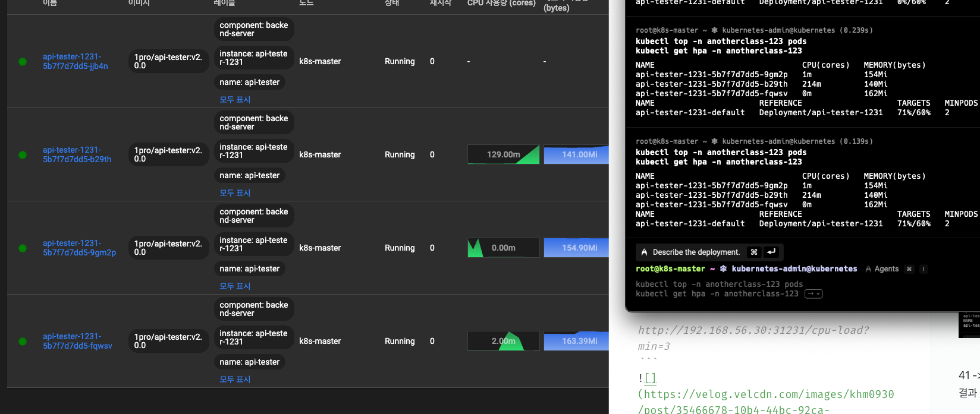Viewport: 980px width, 414px height.
Task: Click green status dot of jjb4n pod
Action: point(23,62)
